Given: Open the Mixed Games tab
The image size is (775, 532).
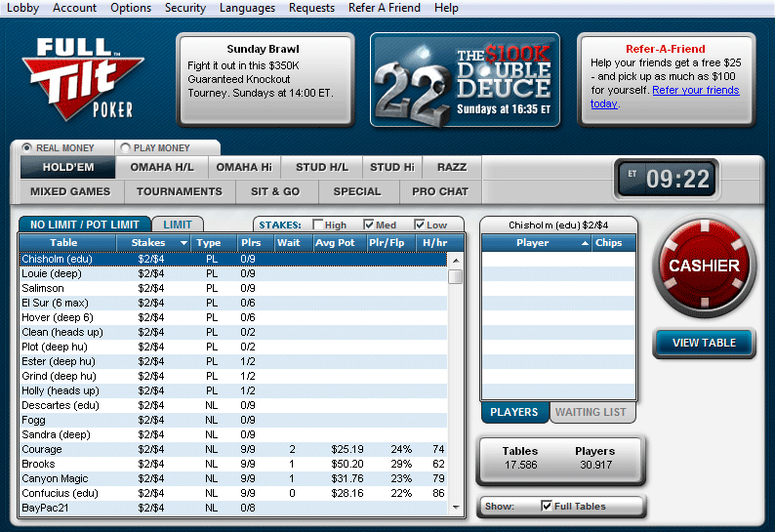Looking at the screenshot, I should (70, 191).
